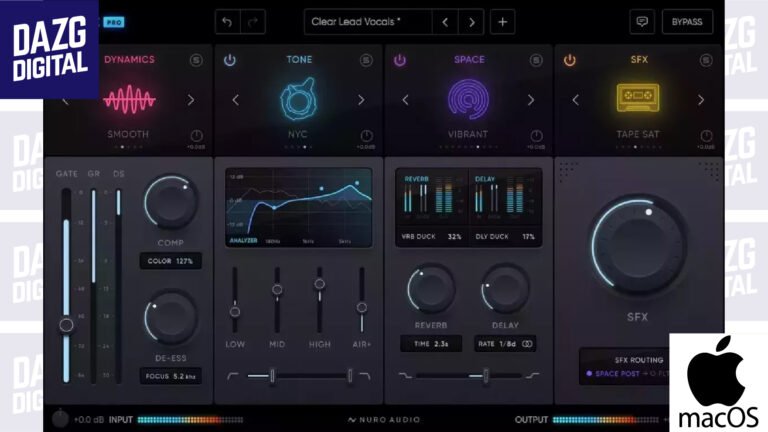Image resolution: width=768 pixels, height=432 pixels.
Task: Click the PRO badge
Action: 114,23
